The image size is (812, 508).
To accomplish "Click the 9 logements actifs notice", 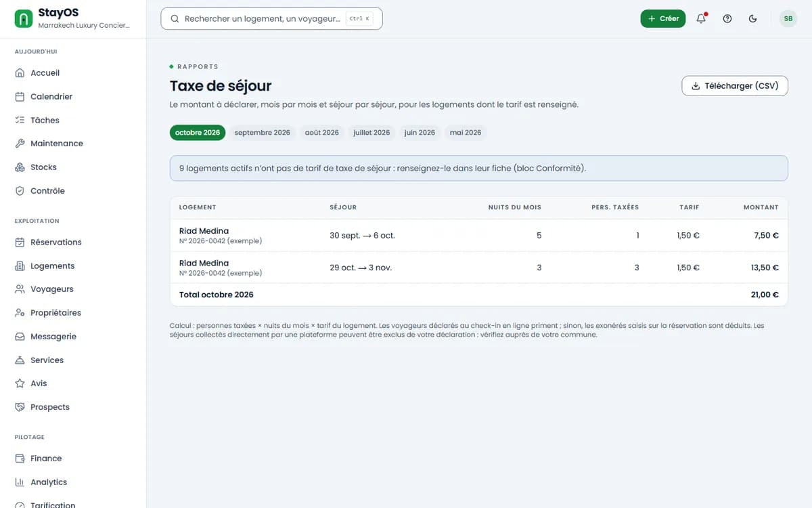I will point(479,168).
